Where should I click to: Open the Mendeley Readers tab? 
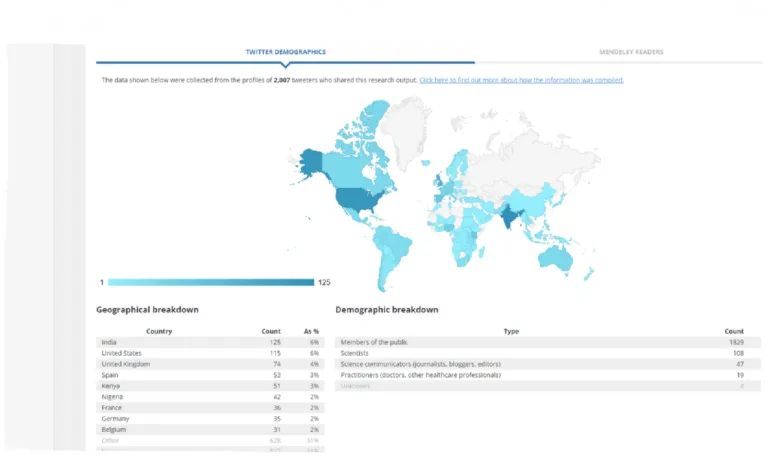click(x=631, y=52)
